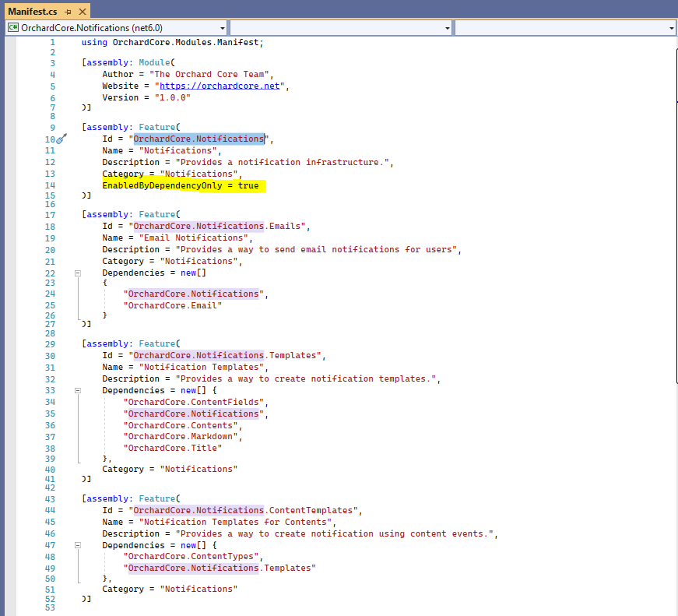Click "OrchardCore.ContentFields" dependency string

point(194,403)
